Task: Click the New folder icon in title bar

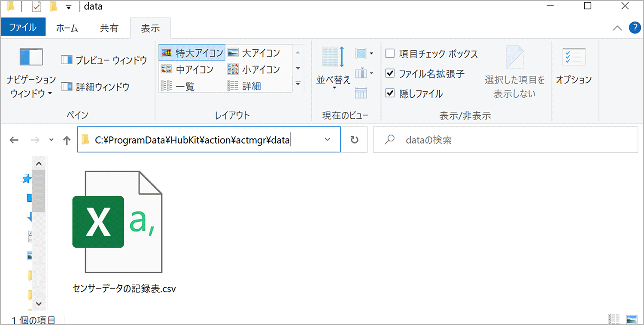Action: pos(54,6)
